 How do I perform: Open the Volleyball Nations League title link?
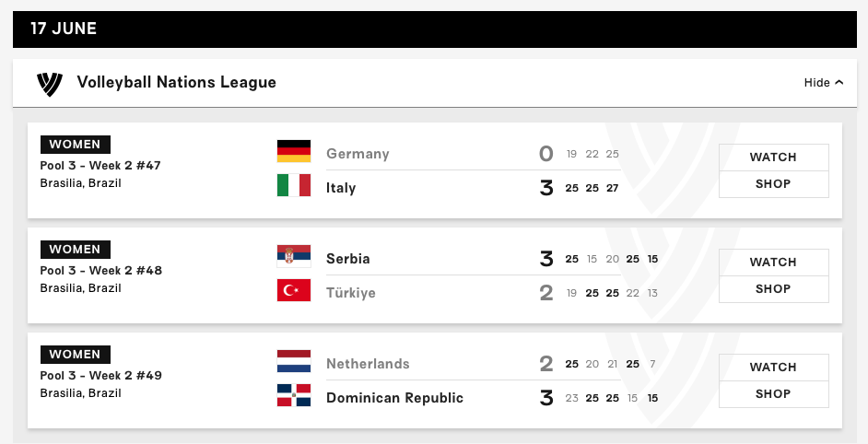pyautogui.click(x=177, y=82)
